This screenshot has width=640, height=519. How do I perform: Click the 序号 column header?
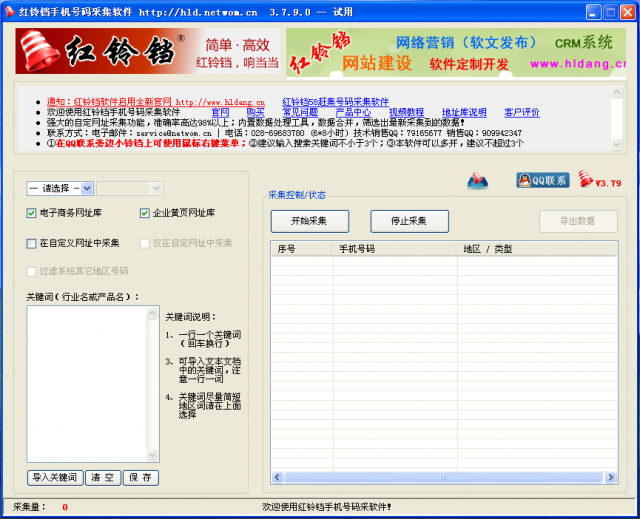click(x=301, y=249)
